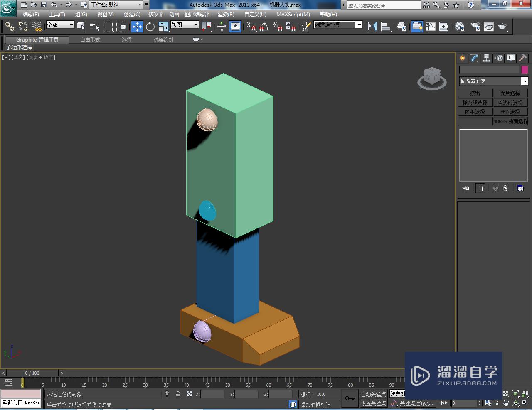Open the 创建(C) menu
532x410 pixels.
click(x=132, y=14)
